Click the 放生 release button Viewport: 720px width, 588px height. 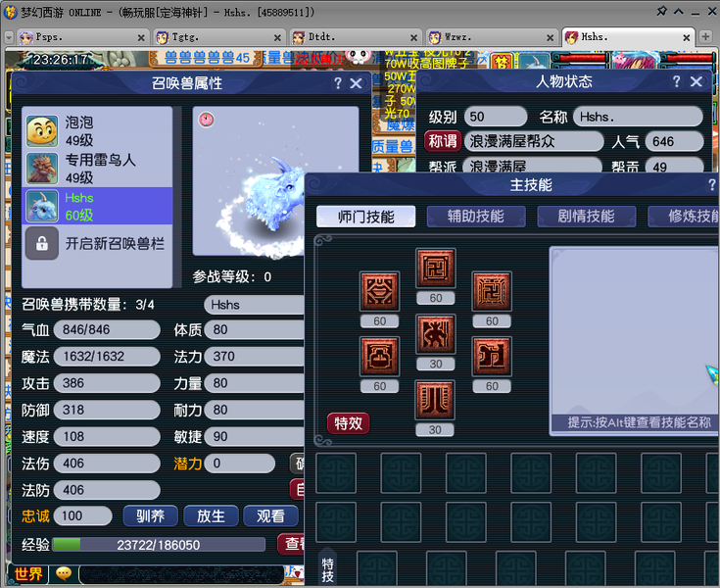pyautogui.click(x=211, y=515)
